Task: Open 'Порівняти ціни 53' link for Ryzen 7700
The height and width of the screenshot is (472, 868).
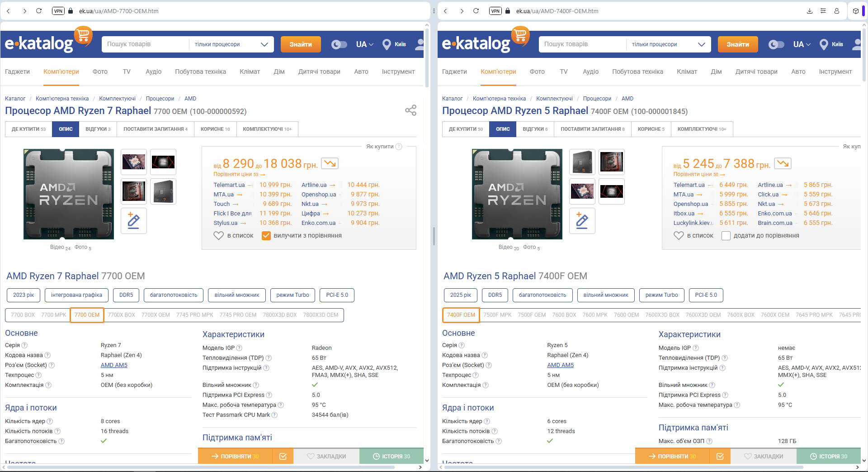Action: 239,174
